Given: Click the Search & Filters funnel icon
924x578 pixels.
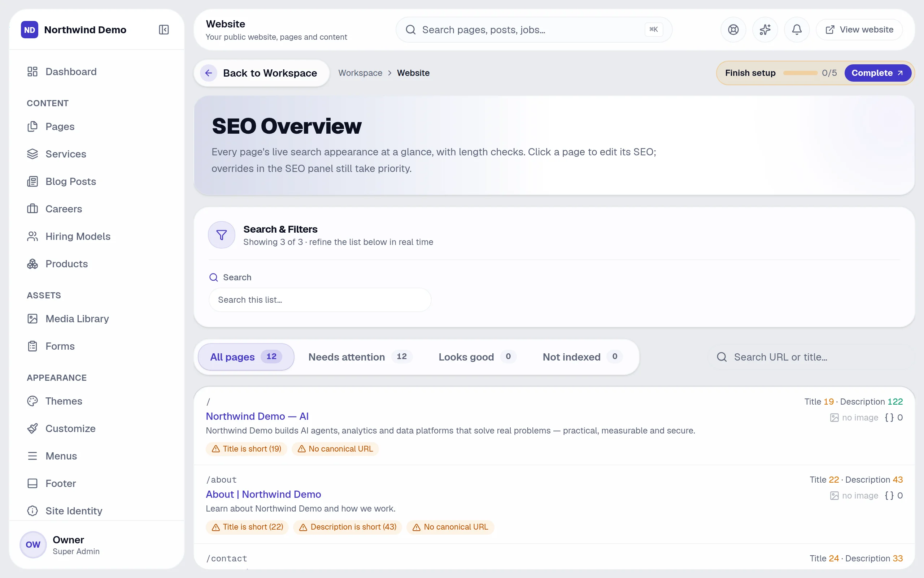Looking at the screenshot, I should point(222,235).
